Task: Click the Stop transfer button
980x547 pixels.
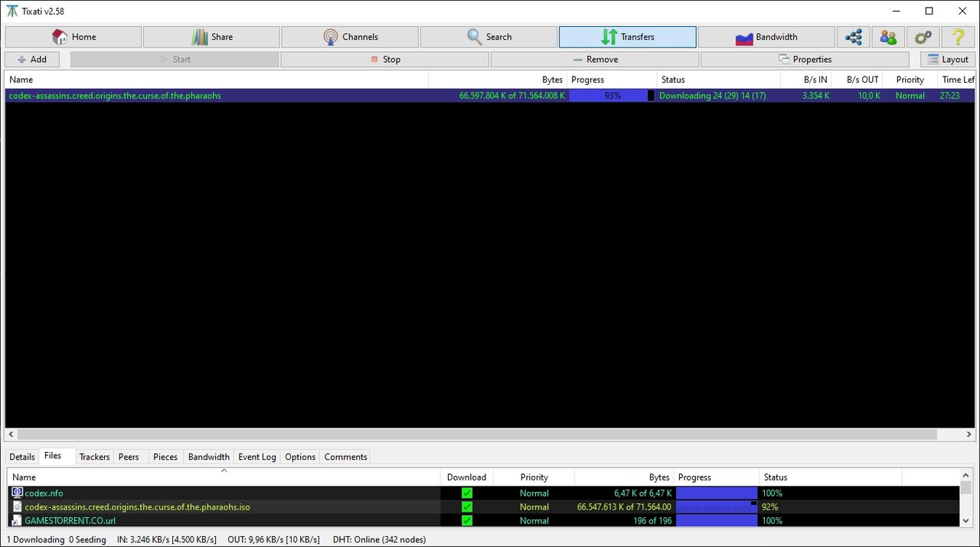Action: 384,59
